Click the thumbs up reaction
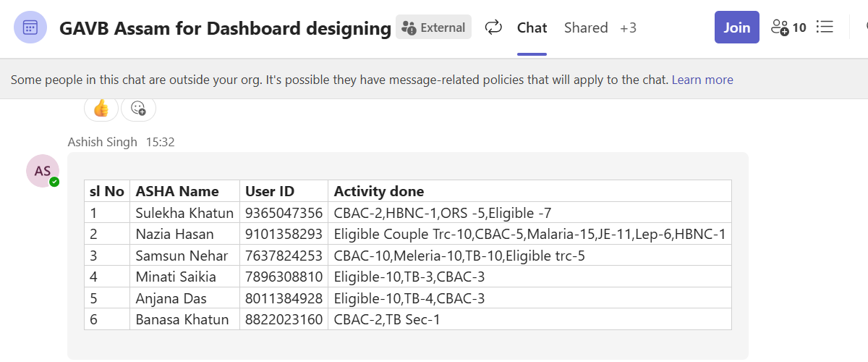868x362 pixels. point(101,109)
